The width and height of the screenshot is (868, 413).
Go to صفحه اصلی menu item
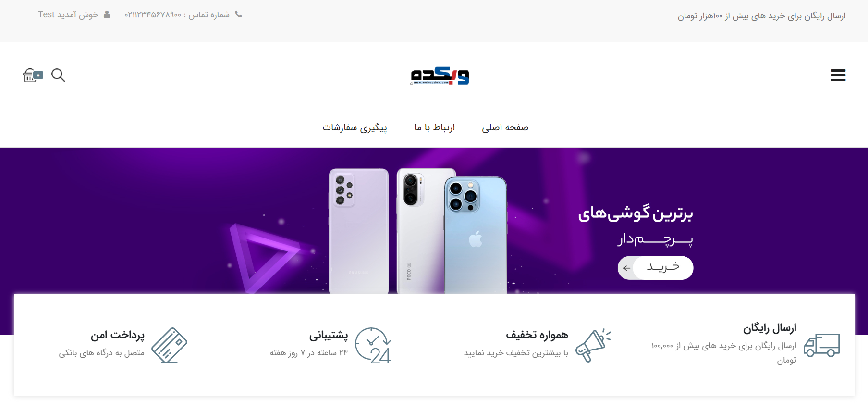tap(505, 127)
